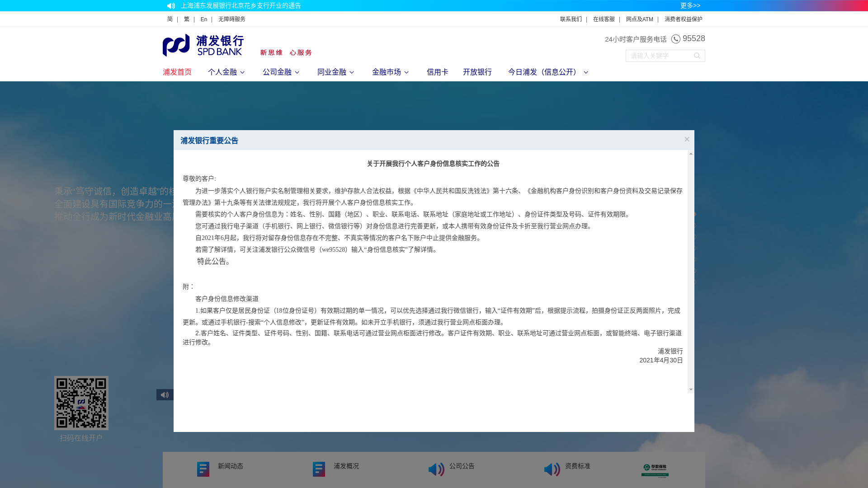The image size is (868, 488).
Task: Click the sound button left of the dialog
Action: coord(165,395)
